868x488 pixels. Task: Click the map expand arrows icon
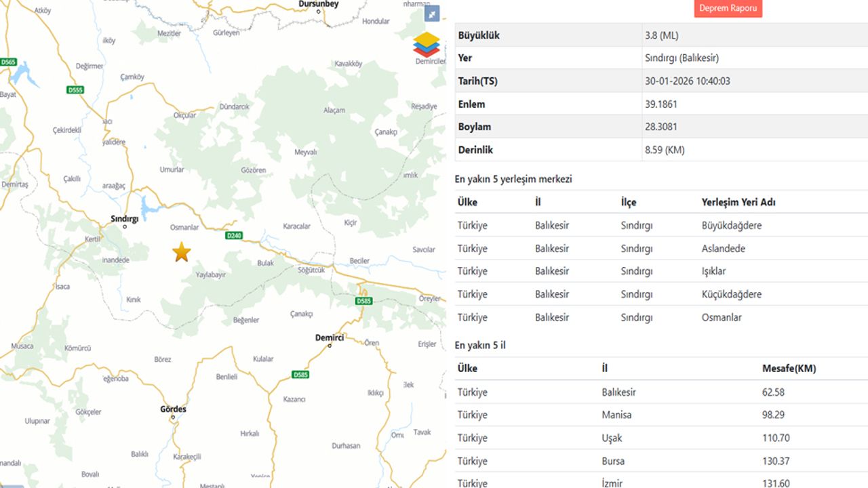[x=432, y=14]
